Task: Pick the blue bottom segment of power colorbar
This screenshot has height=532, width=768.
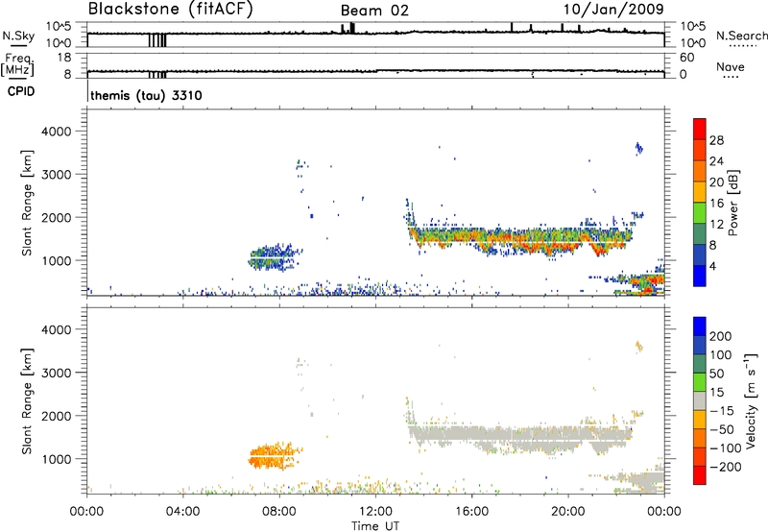Action: (700, 276)
